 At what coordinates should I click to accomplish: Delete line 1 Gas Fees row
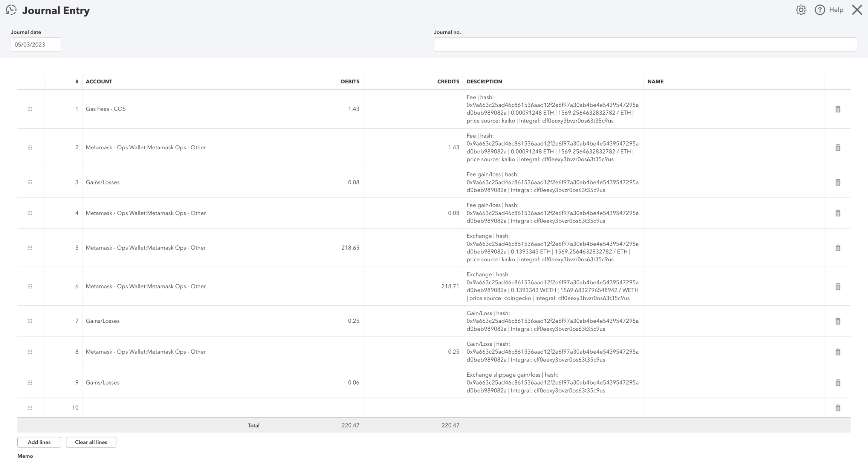coord(837,109)
